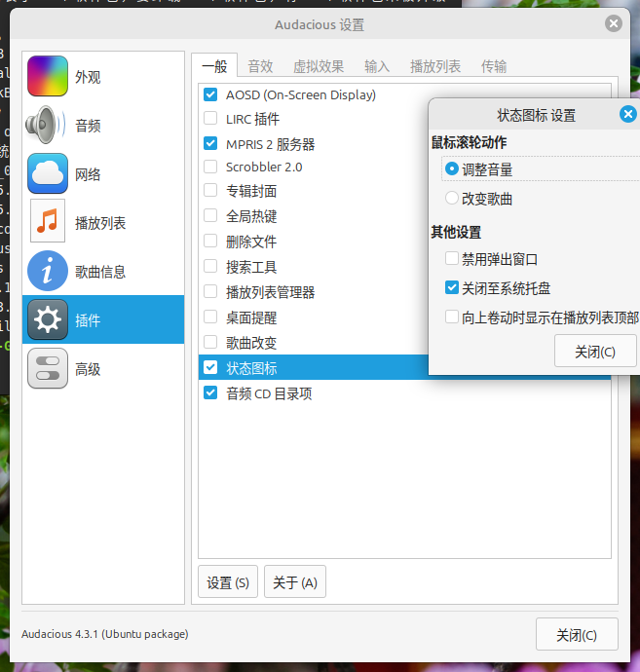
Task: Click the Audacious 4.3.1 (Ubuntu package) version text
Action: click(105, 634)
